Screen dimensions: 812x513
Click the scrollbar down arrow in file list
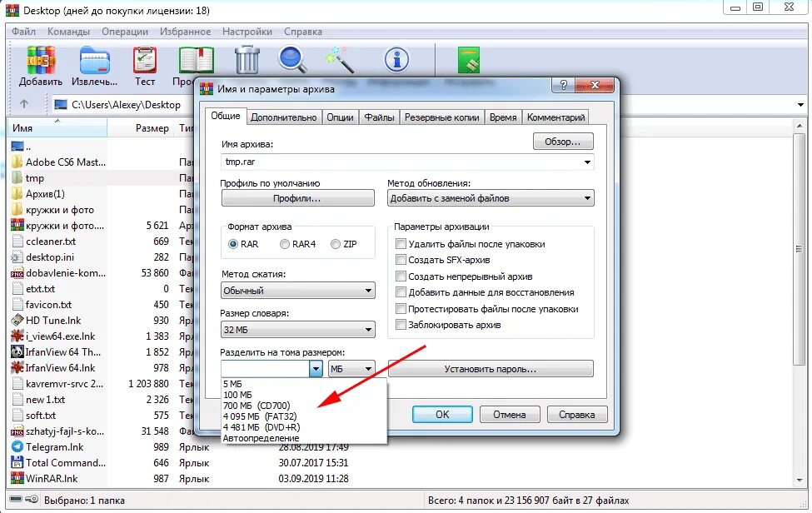tap(800, 481)
